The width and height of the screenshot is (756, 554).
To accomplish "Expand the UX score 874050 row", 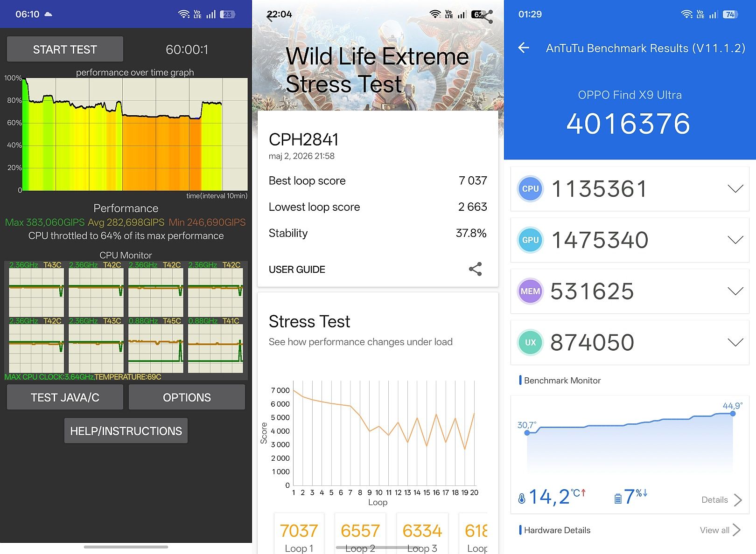I will 630,343.
